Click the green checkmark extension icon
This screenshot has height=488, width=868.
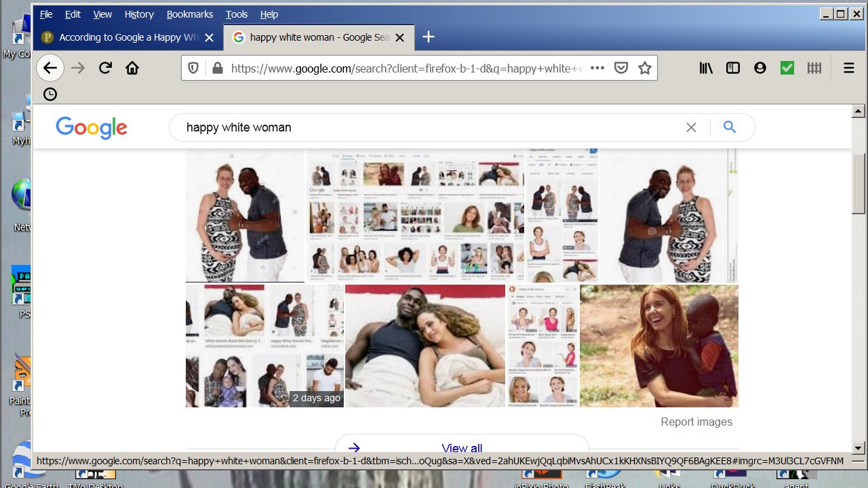point(787,68)
